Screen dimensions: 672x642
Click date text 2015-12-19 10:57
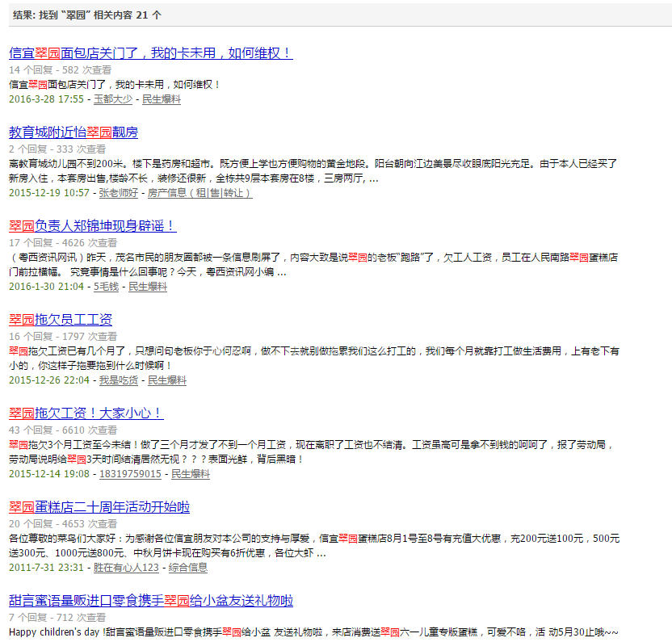point(49,193)
